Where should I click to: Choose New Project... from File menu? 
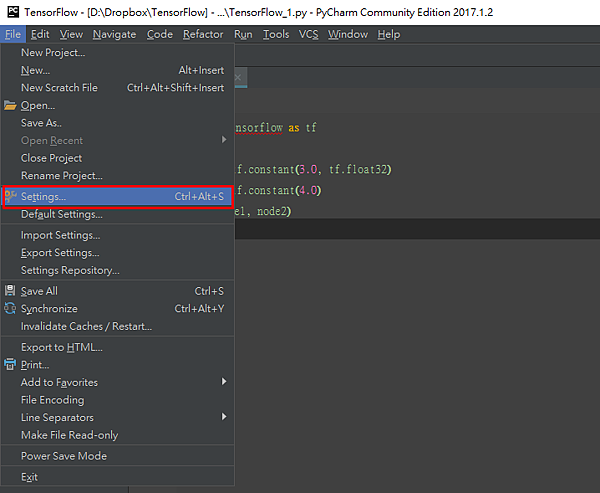coord(117,52)
